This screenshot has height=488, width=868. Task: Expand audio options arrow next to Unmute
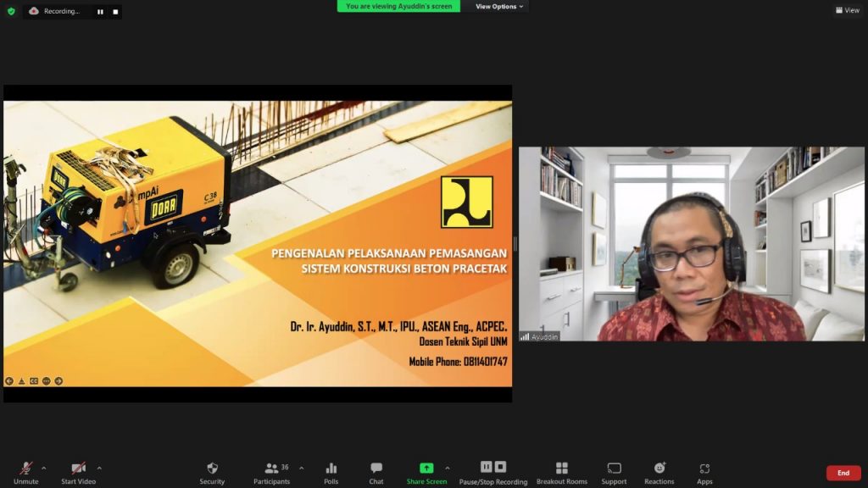[44, 468]
